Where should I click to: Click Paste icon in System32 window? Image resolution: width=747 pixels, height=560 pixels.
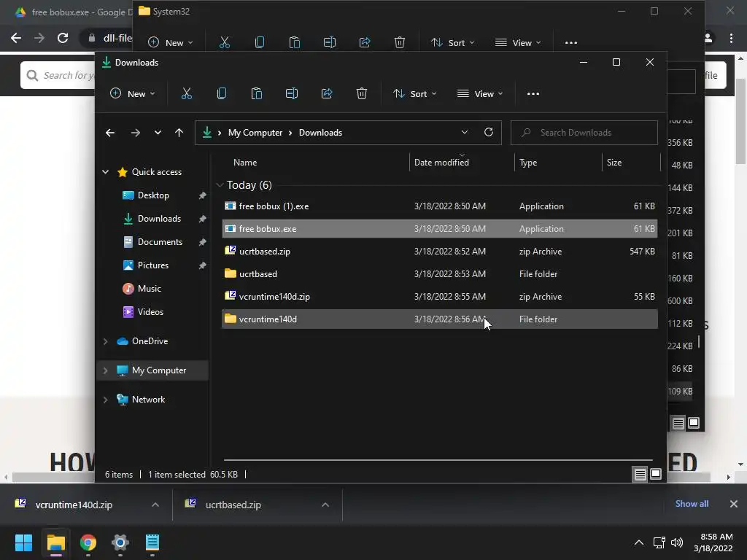tap(295, 42)
